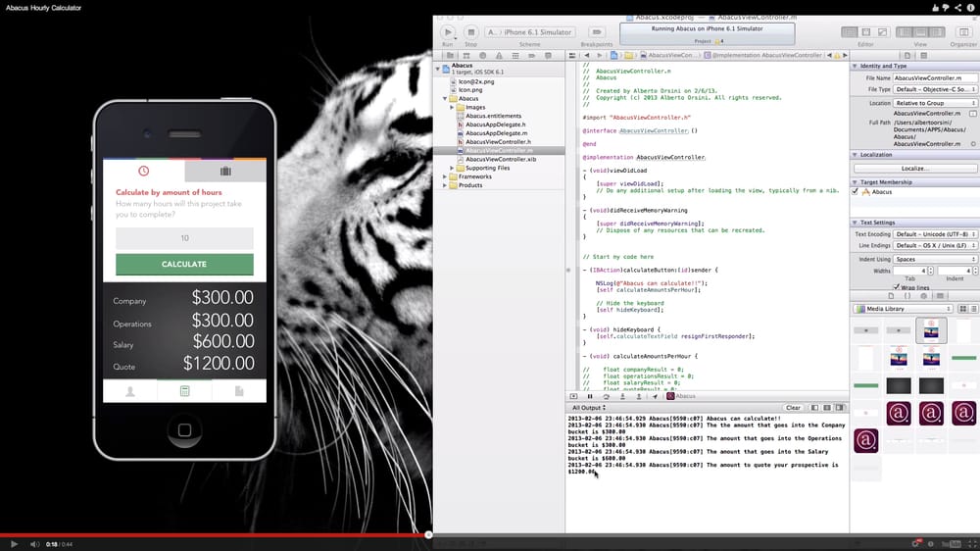Click the Step over debug icon
Screen dimensions: 980x551
coord(607,396)
